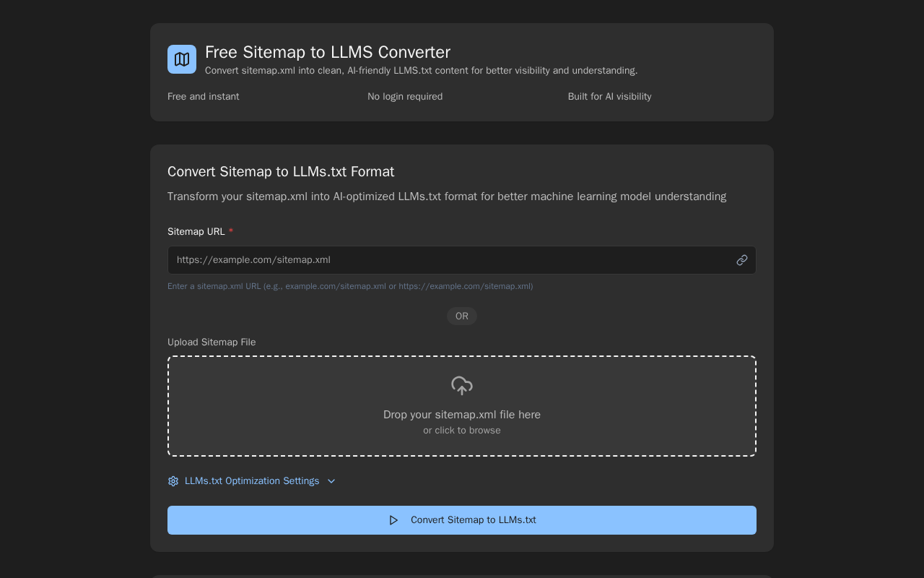The width and height of the screenshot is (924, 578).
Task: Click the 'Upload Sitemap File' label
Action: [212, 342]
